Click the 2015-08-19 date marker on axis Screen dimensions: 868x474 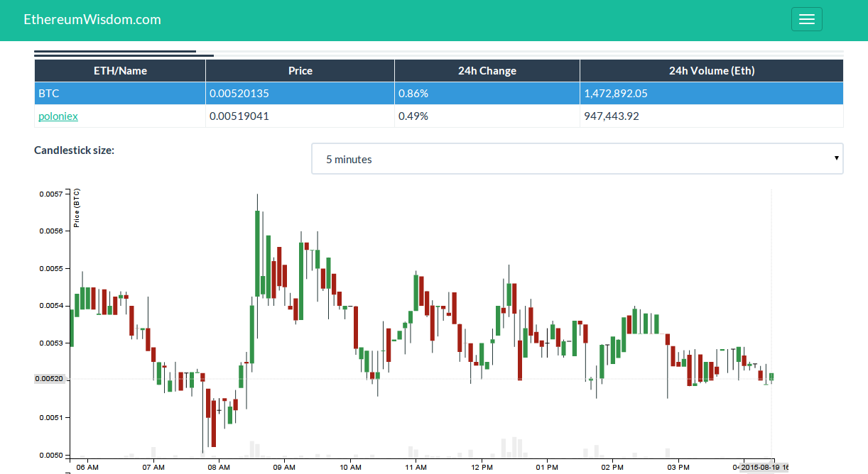pos(765,467)
